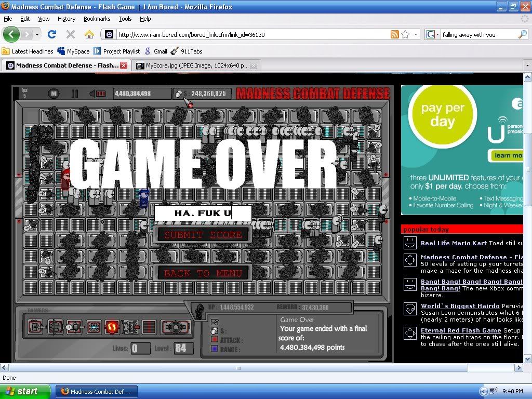The width and height of the screenshot is (532, 399).
Task: Click the page's vertical scrollbar thumb
Action: pyautogui.click(x=528, y=169)
